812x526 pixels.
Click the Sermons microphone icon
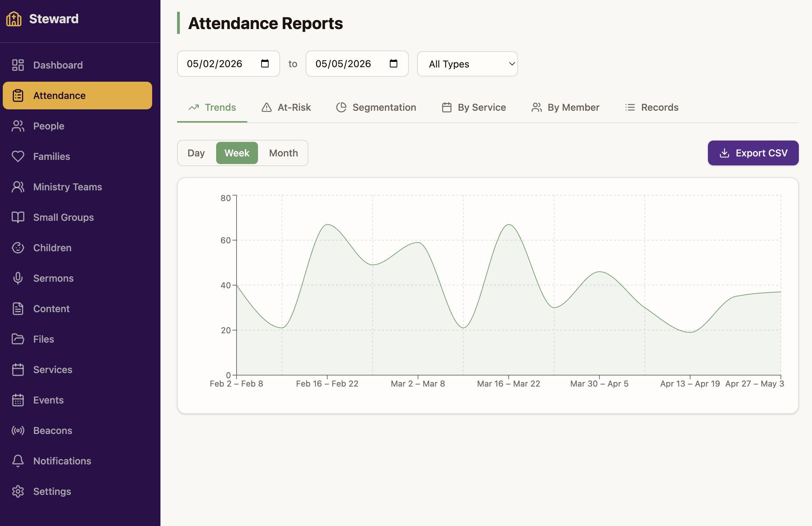tap(18, 278)
